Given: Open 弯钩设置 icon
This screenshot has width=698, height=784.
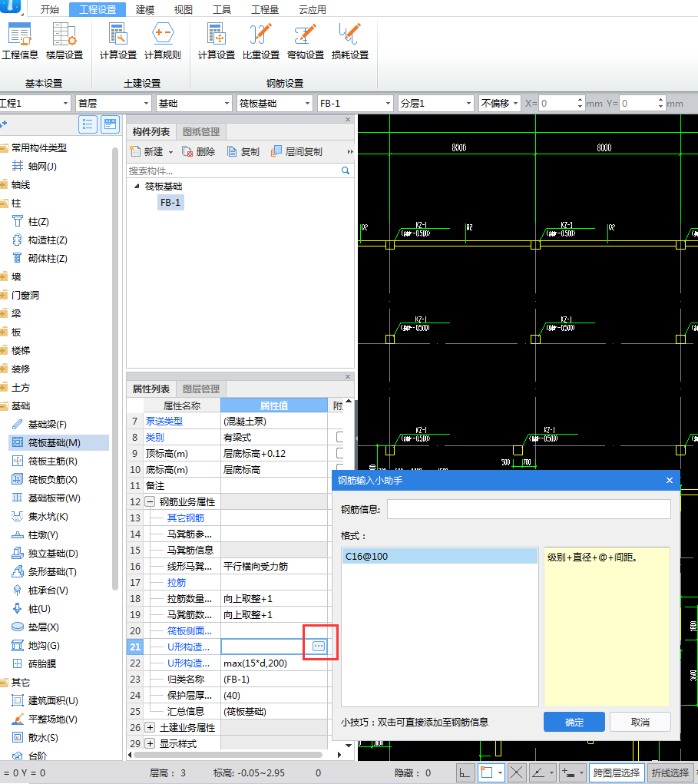Looking at the screenshot, I should (x=306, y=41).
